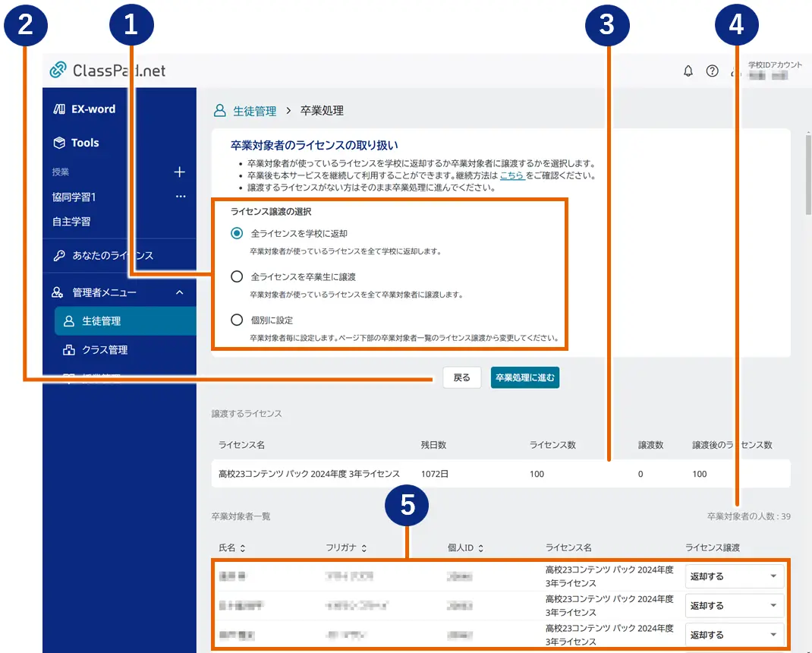Collapse the 管理者メニュー section
Viewport: 812px width, 653px height.
tap(180, 292)
